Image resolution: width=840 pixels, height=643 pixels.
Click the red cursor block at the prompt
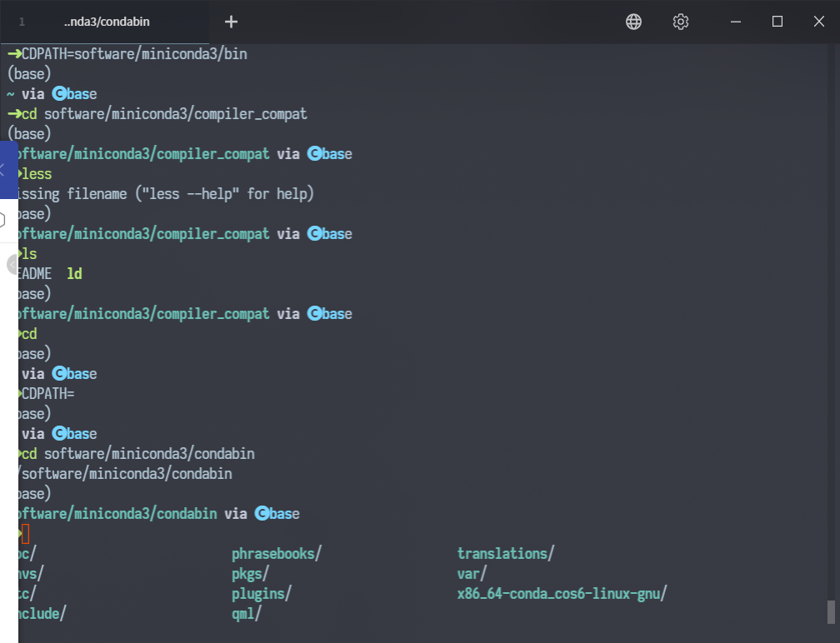pyautogui.click(x=24, y=534)
